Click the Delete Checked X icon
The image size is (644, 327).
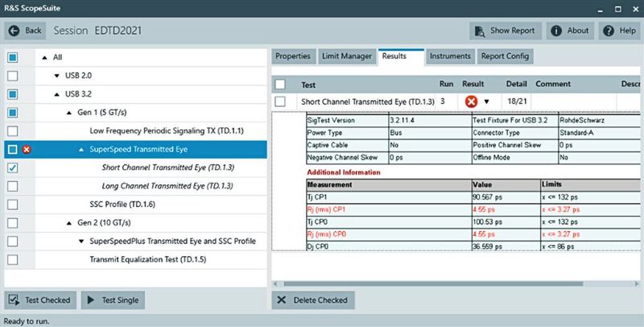click(x=281, y=300)
